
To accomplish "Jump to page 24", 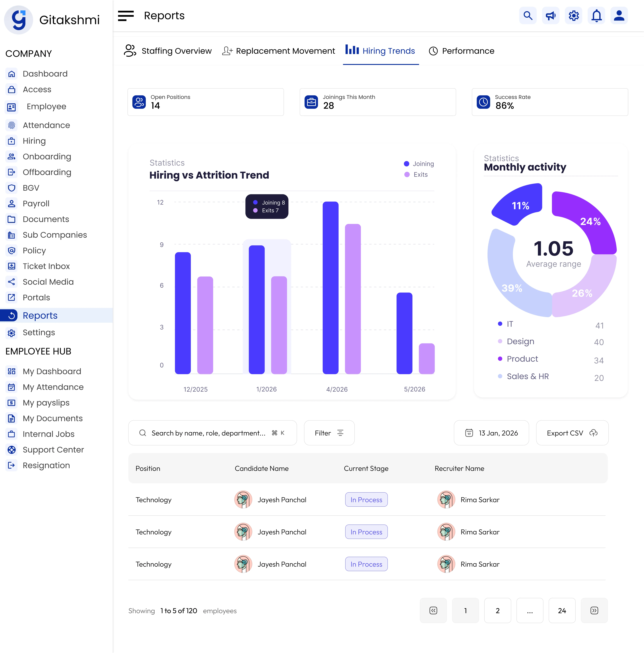I will click(x=562, y=610).
